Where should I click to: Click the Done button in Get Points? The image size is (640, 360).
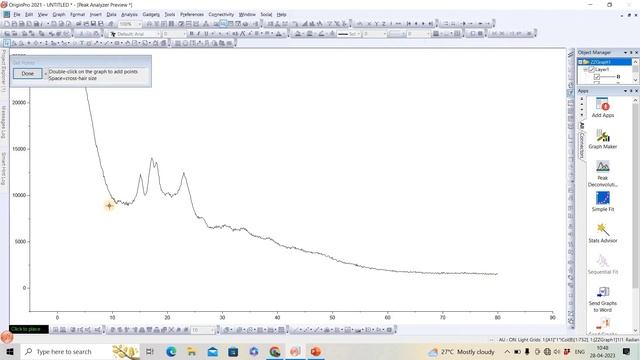[27, 73]
